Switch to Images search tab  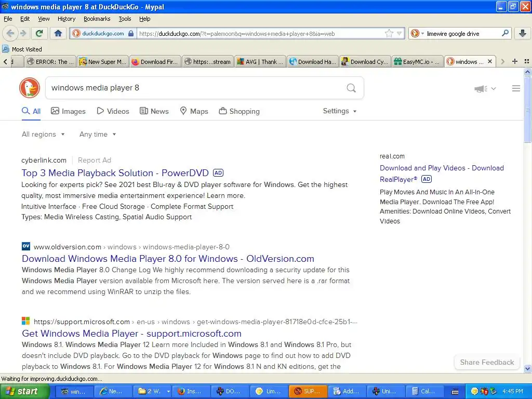[x=68, y=111]
